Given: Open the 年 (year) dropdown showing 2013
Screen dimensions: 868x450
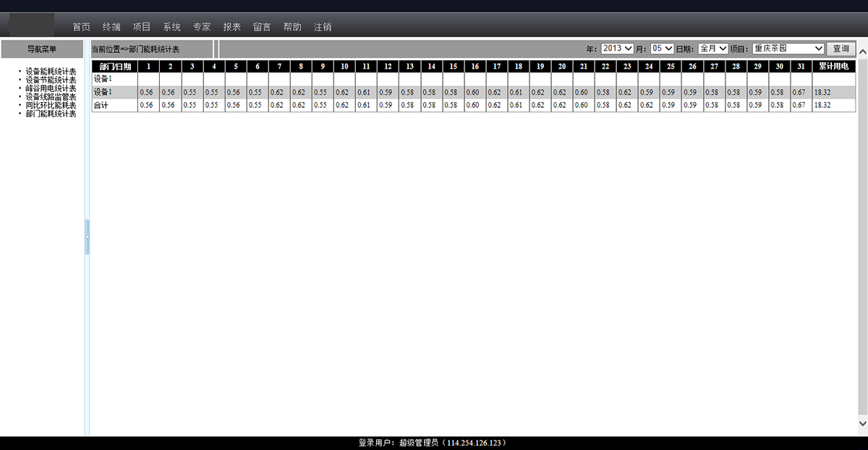Looking at the screenshot, I should (617, 48).
